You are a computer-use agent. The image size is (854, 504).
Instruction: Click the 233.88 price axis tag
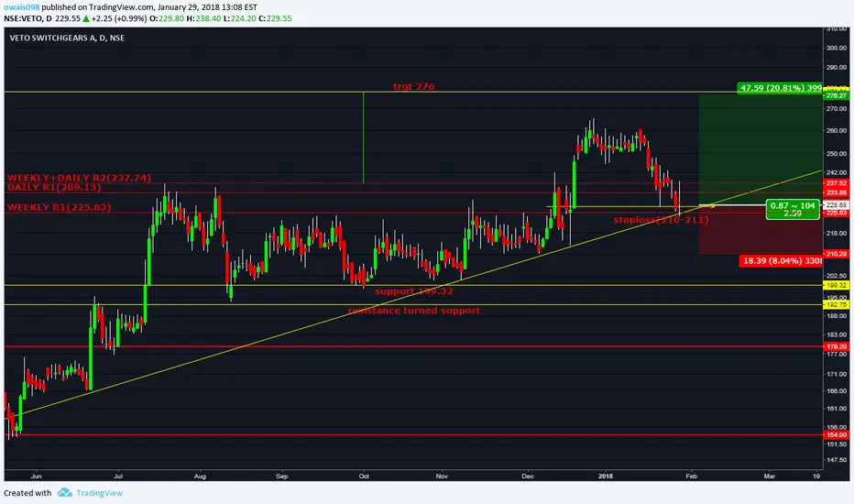coord(836,192)
